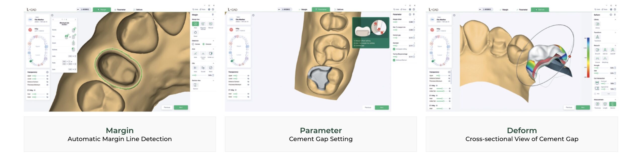Choose the Under cut axis icon
Image resolution: width=644 pixels, height=156 pixels.
[211, 54]
